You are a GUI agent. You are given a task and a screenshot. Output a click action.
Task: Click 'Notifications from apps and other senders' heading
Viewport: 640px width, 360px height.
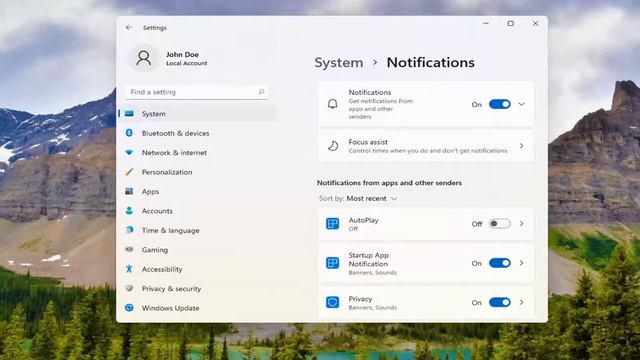[x=389, y=183]
